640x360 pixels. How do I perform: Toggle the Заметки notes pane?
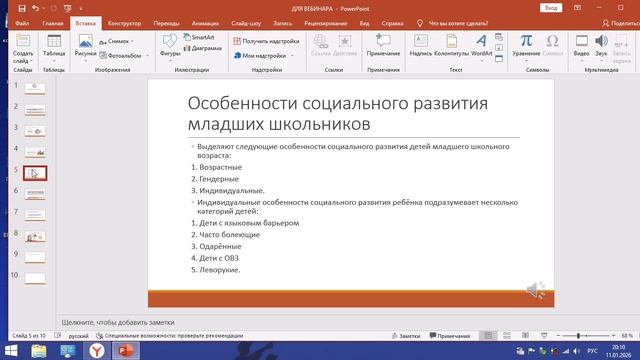click(x=406, y=336)
